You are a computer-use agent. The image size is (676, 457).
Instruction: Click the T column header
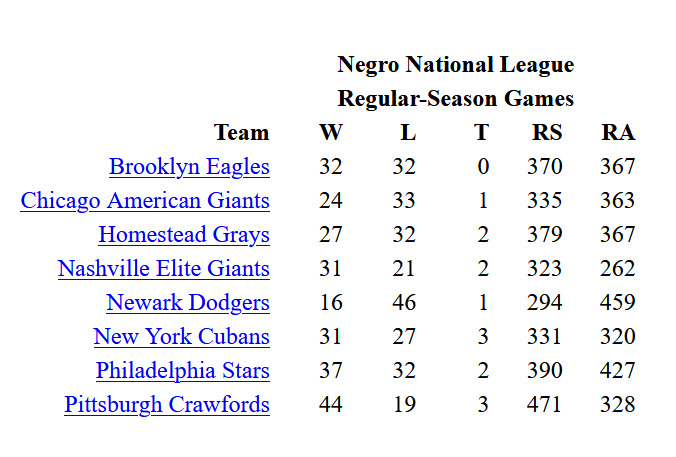click(x=482, y=132)
